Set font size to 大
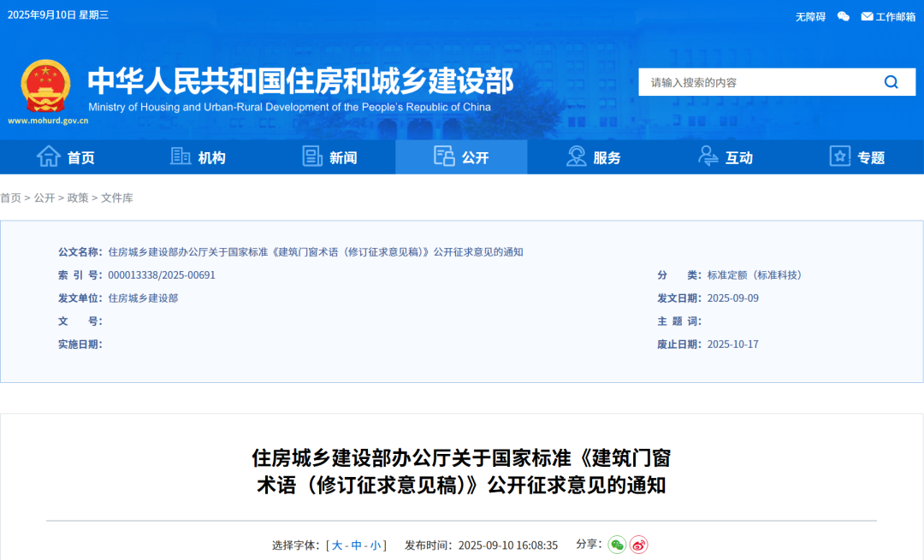 click(337, 545)
